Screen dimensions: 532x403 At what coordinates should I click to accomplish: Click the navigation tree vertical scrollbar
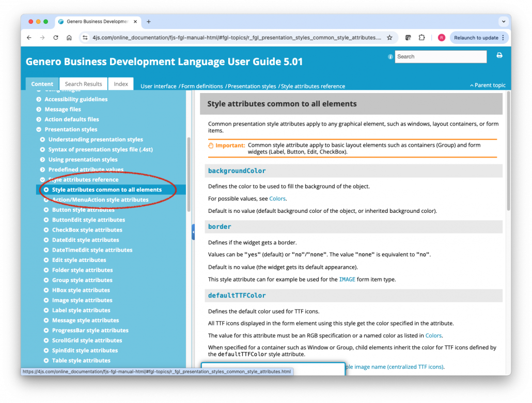[189, 175]
